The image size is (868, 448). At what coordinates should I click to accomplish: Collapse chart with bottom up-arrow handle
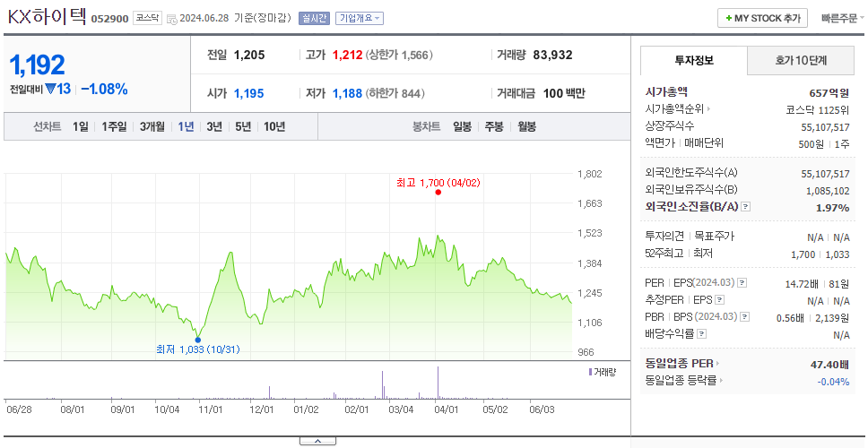(x=317, y=441)
